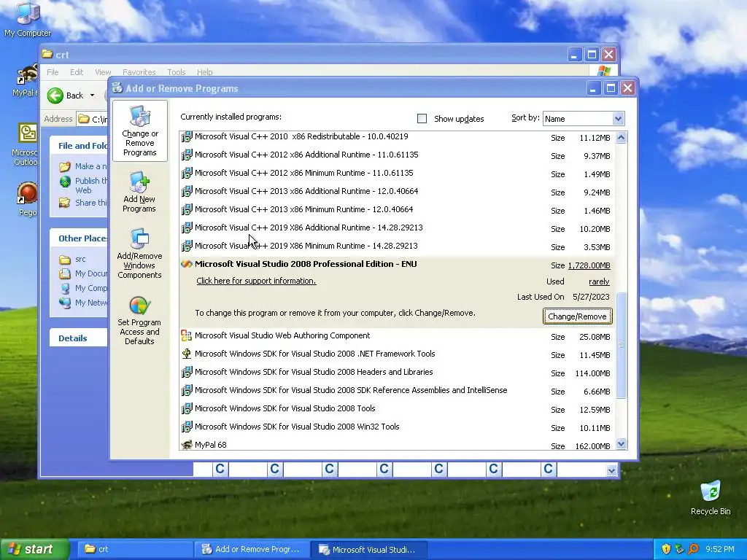The width and height of the screenshot is (747, 560).
Task: Click icon of Visual C++ 2013 x86 Minimum Runtime
Action: [x=187, y=209]
